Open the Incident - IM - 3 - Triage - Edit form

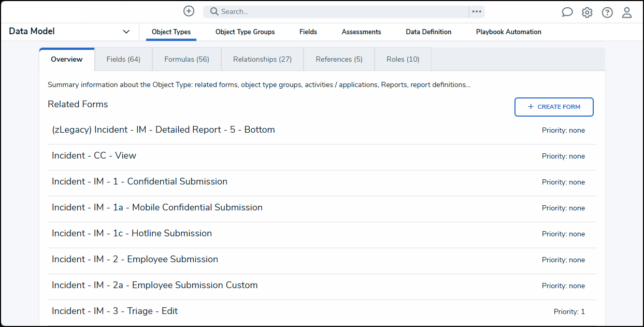115,311
